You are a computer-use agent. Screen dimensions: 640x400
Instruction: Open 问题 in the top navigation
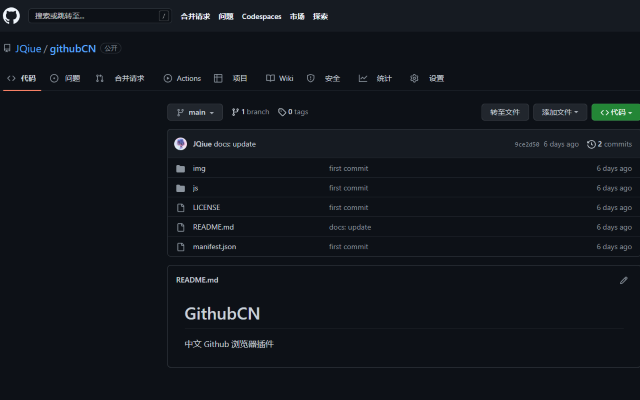click(x=226, y=16)
